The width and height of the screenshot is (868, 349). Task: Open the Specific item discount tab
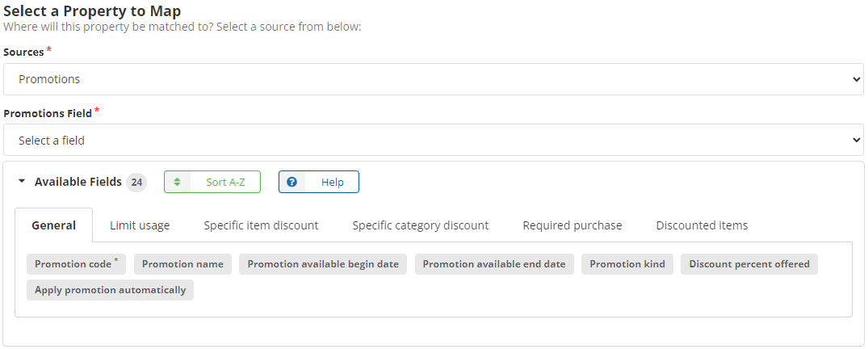tap(261, 225)
